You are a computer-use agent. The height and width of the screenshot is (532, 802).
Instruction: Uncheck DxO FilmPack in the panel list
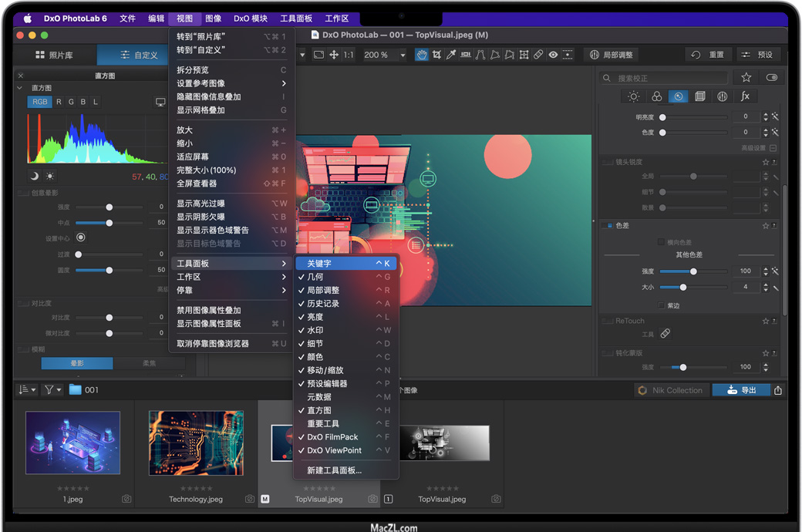pos(332,437)
